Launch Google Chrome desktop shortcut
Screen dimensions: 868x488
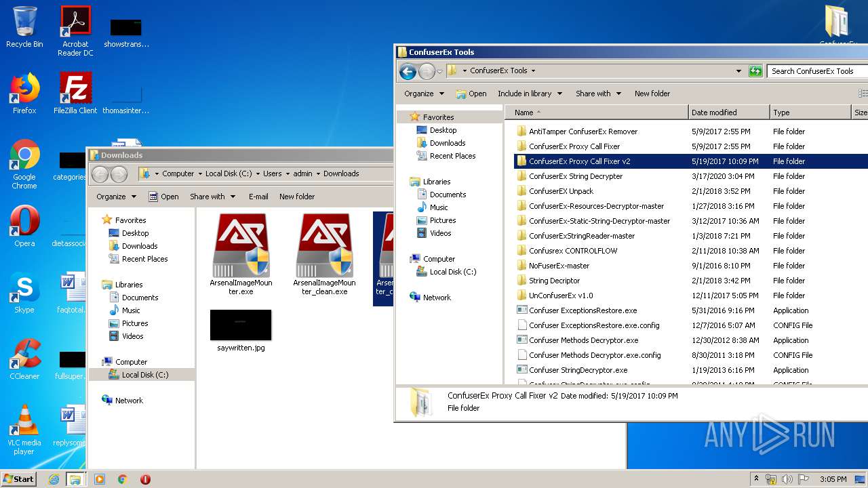24,164
